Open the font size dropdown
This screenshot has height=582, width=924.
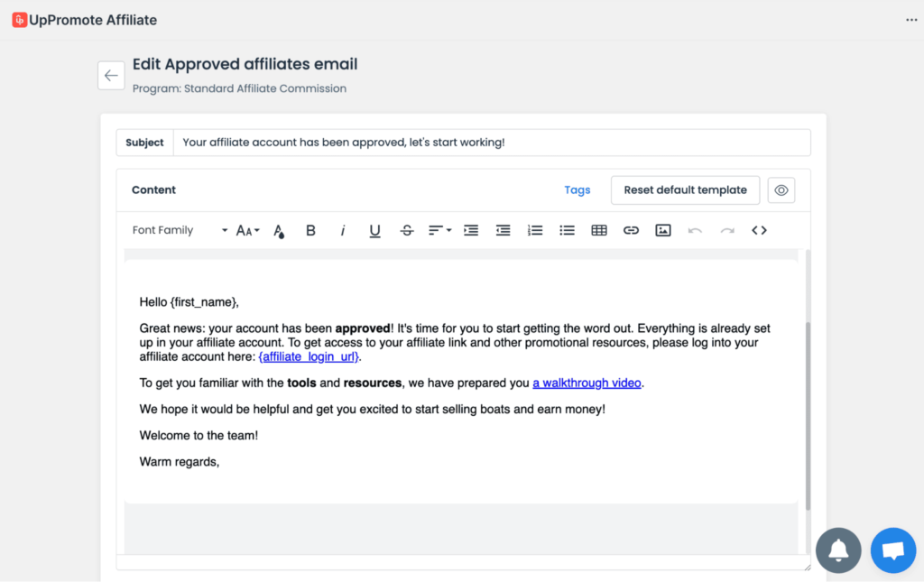pyautogui.click(x=247, y=230)
